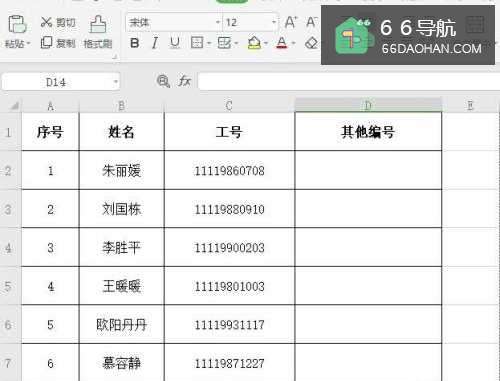Click the formula bar input field

point(348,81)
